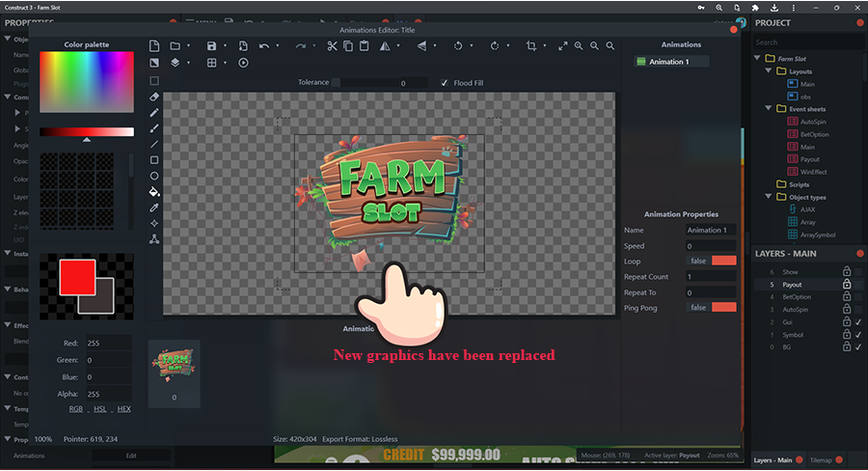Screen dimensions: 868x471
Task: Toggle the lock on Payout layer
Action: 847,284
